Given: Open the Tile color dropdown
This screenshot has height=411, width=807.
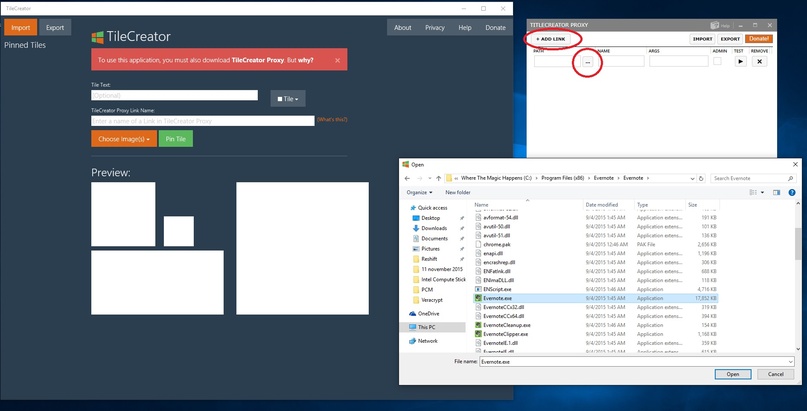Looking at the screenshot, I should [288, 99].
